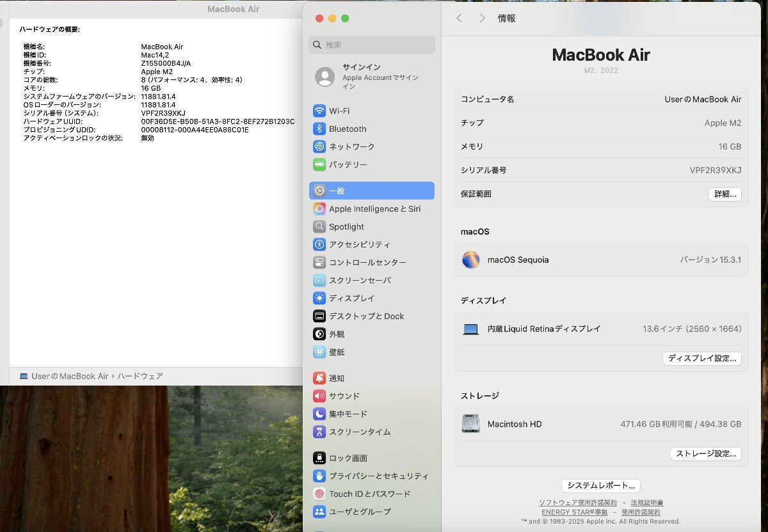
Task: Open ストレージ設定... button
Action: [706, 453]
